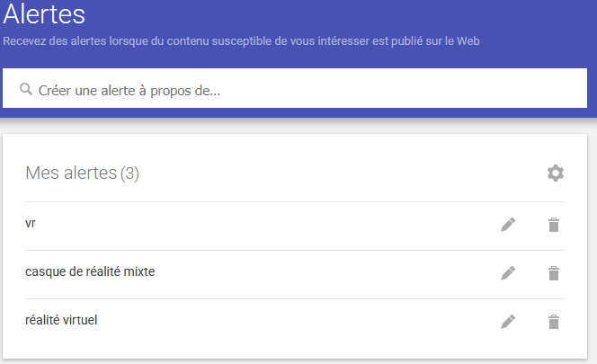Screen dimensions: 597x364
Task: Edit the 'casque de réalité mixte' alert
Action: point(508,273)
